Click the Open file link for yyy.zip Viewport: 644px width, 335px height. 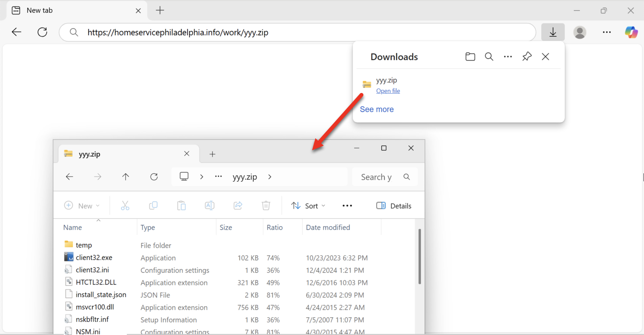point(388,91)
